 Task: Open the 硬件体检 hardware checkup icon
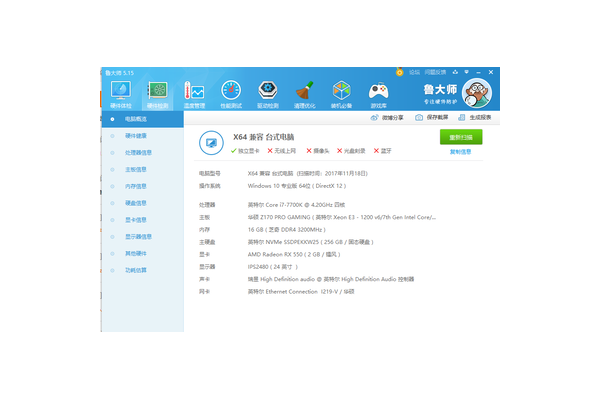120,92
